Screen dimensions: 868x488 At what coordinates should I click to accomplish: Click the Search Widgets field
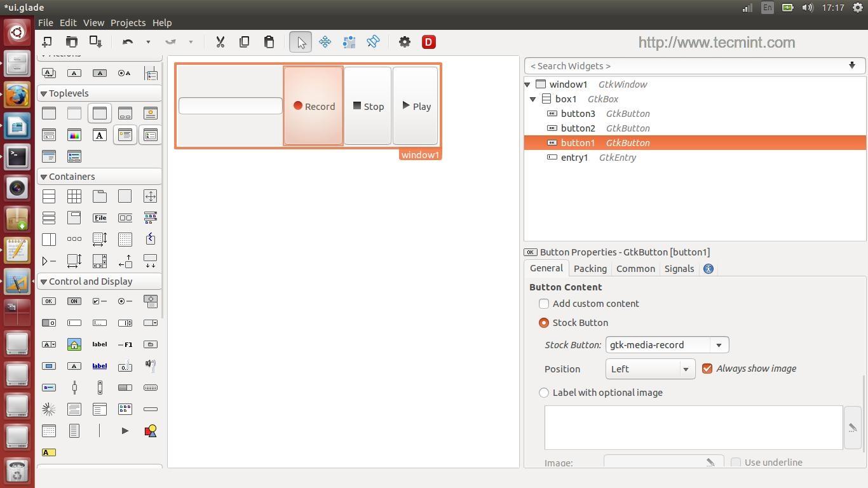point(635,65)
